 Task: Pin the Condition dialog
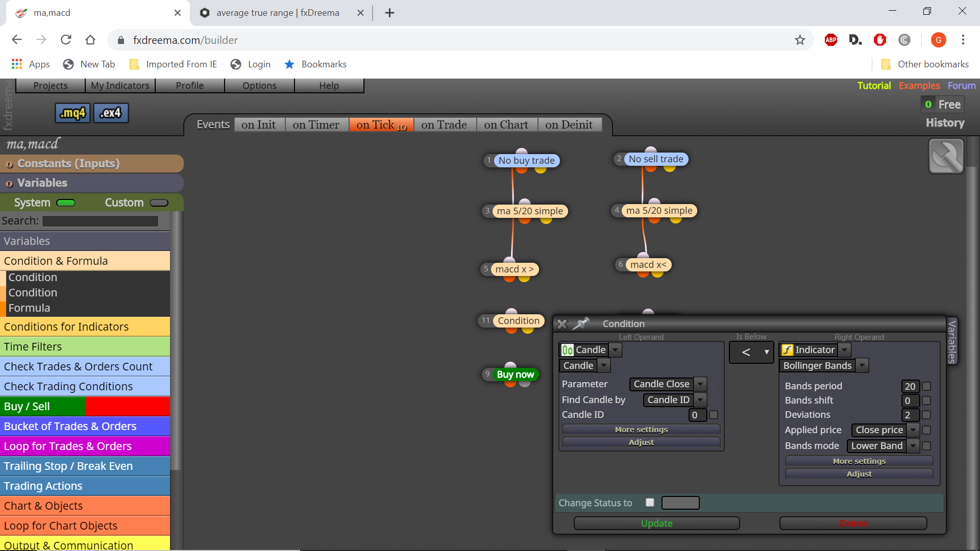pos(580,323)
